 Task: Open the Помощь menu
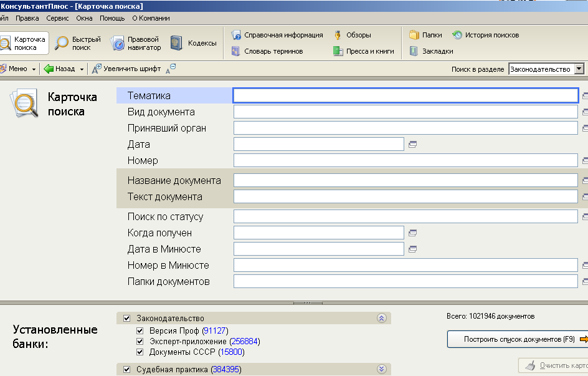(x=112, y=18)
